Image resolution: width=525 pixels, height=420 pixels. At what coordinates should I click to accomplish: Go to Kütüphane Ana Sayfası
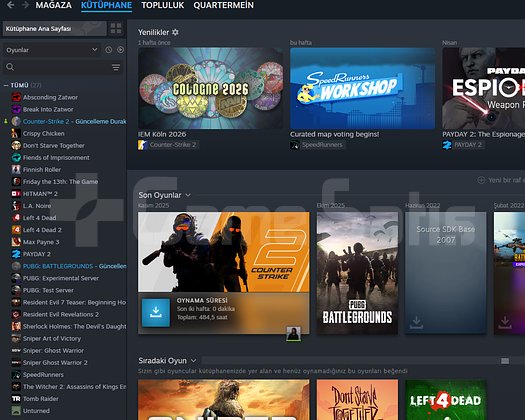click(55, 28)
